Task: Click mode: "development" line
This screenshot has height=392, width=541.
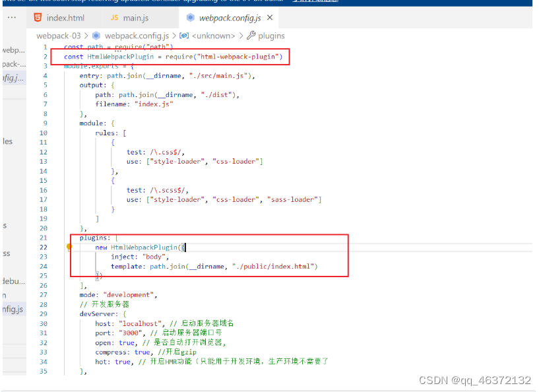Action: click(118, 295)
